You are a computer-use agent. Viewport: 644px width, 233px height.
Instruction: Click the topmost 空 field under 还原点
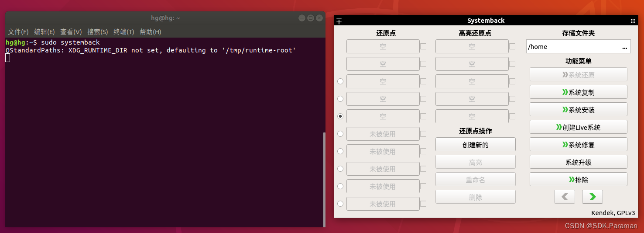(383, 46)
